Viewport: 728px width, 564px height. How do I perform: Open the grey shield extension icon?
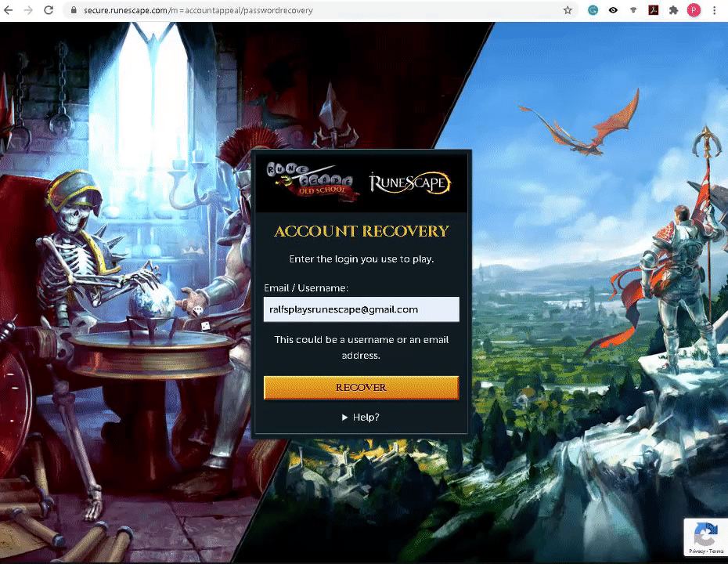coord(633,10)
